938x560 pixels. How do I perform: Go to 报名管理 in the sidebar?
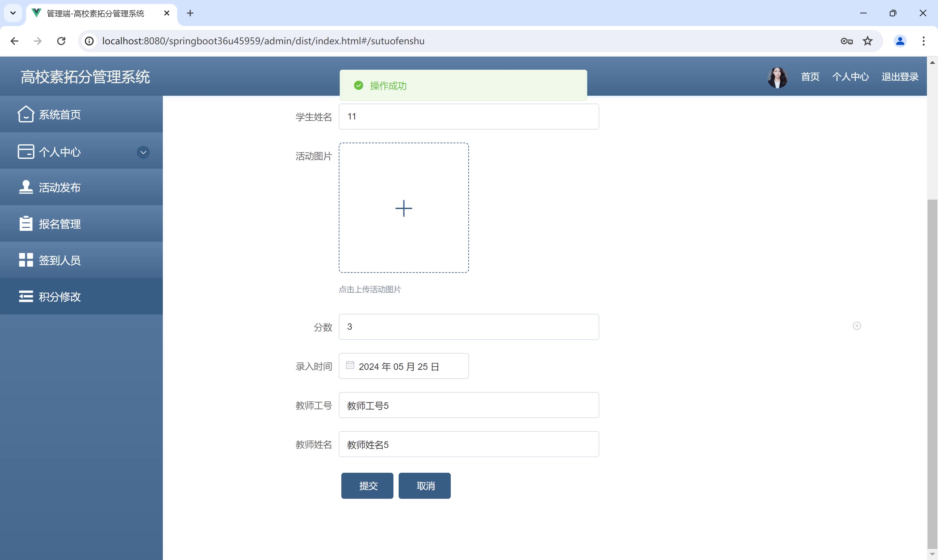[59, 224]
